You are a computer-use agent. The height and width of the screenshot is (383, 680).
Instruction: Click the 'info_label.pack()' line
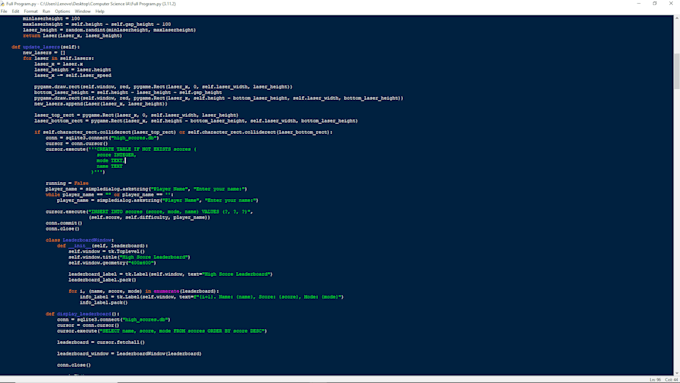point(104,302)
